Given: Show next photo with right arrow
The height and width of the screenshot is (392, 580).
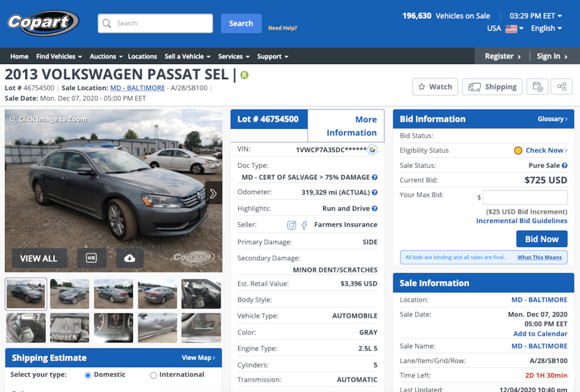Looking at the screenshot, I should coord(213,193).
